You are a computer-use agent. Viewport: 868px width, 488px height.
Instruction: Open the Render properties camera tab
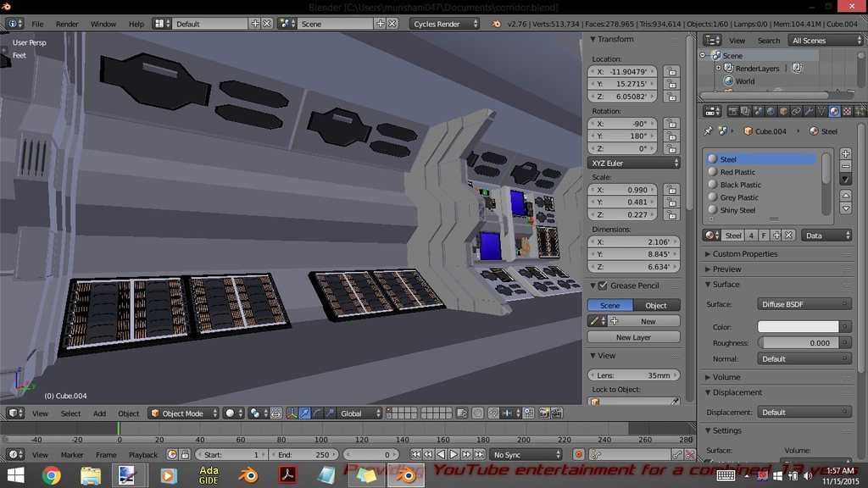pyautogui.click(x=733, y=111)
